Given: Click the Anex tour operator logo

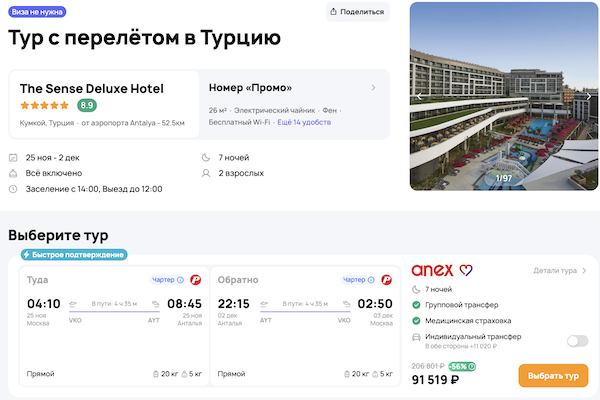Looking at the screenshot, I should (442, 270).
